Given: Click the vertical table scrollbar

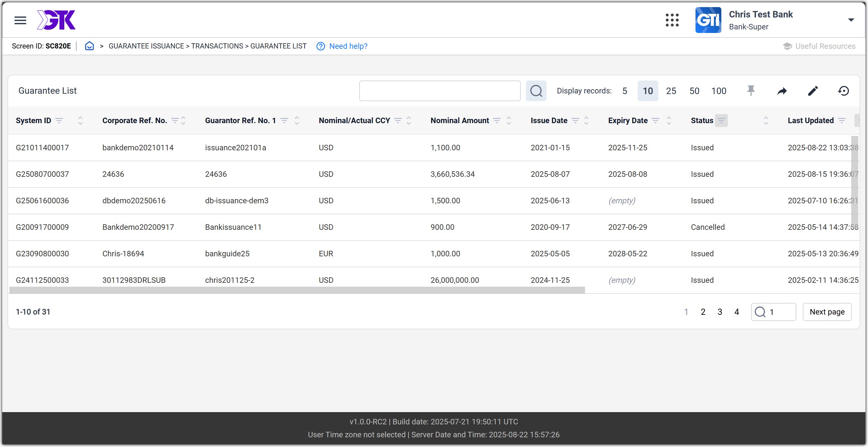Looking at the screenshot, I should point(854,182).
